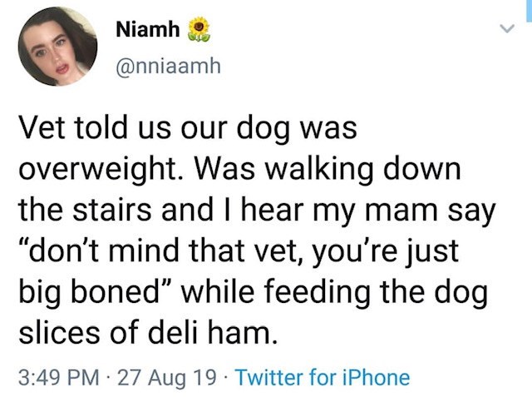532x397 pixels.
Task: Click the sunflower emoji beside Niamh
Action: click(x=198, y=32)
